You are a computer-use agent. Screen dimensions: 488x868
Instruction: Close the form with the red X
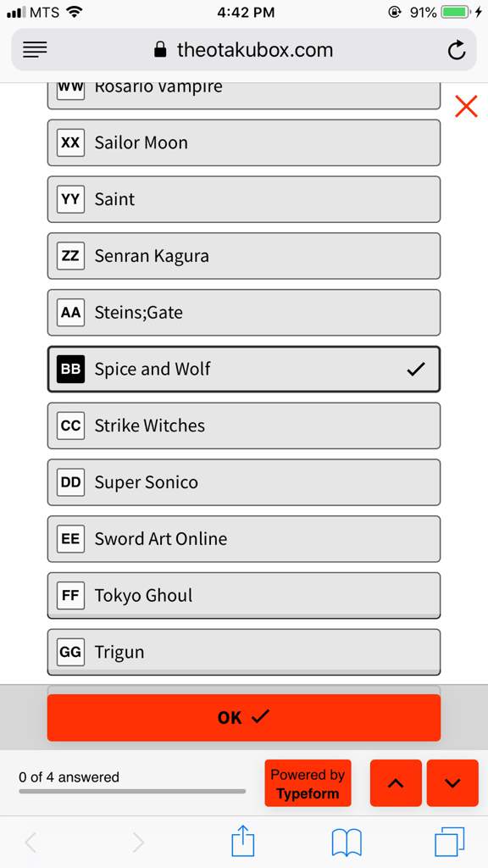pos(466,106)
